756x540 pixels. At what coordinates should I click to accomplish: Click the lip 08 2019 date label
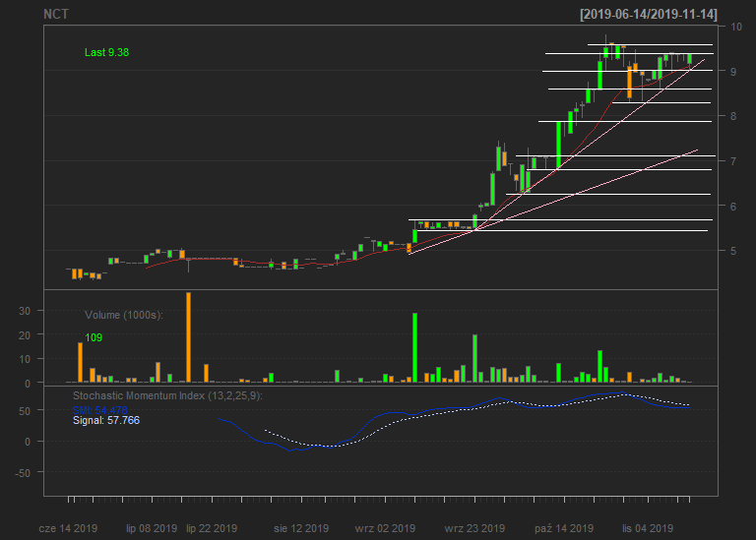[152, 528]
